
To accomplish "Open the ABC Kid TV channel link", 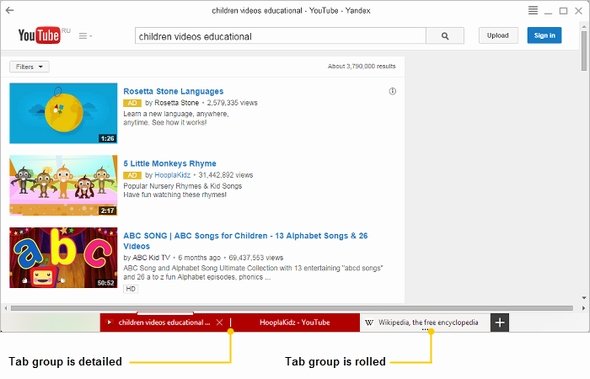I will tap(151, 257).
